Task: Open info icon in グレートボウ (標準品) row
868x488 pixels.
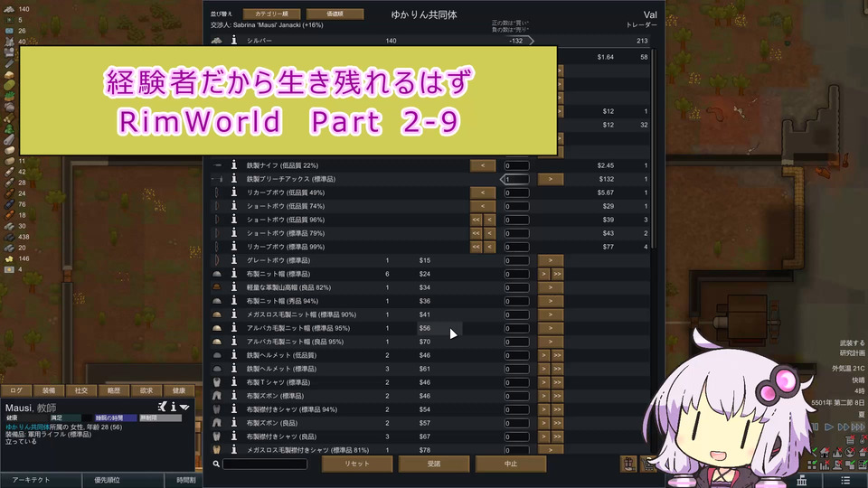Action: pyautogui.click(x=234, y=260)
